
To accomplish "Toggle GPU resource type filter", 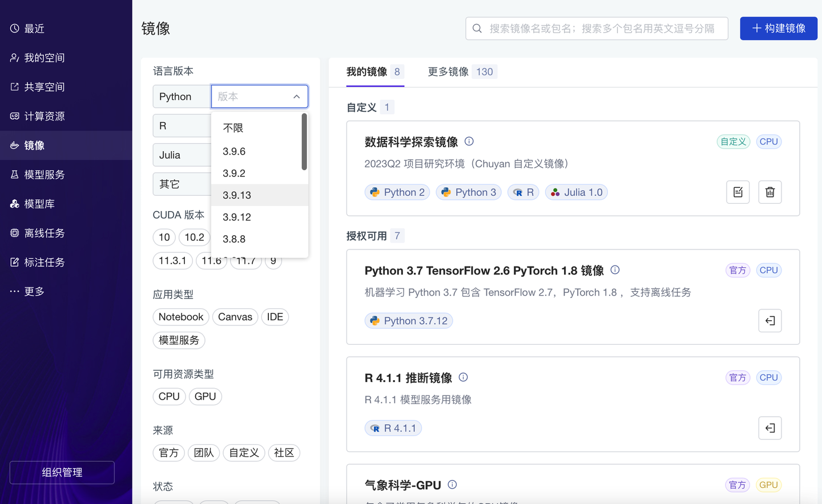I will point(205,397).
